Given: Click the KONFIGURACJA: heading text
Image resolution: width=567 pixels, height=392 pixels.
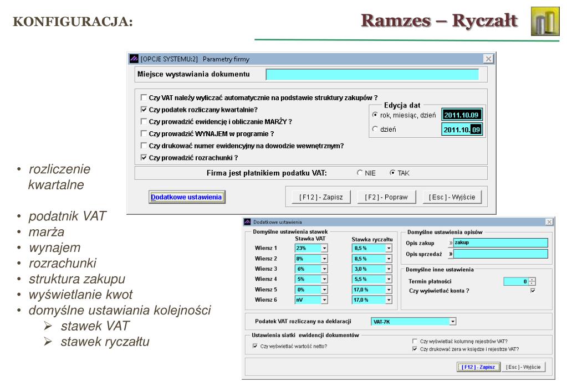Looking at the screenshot, I should pos(73,21).
